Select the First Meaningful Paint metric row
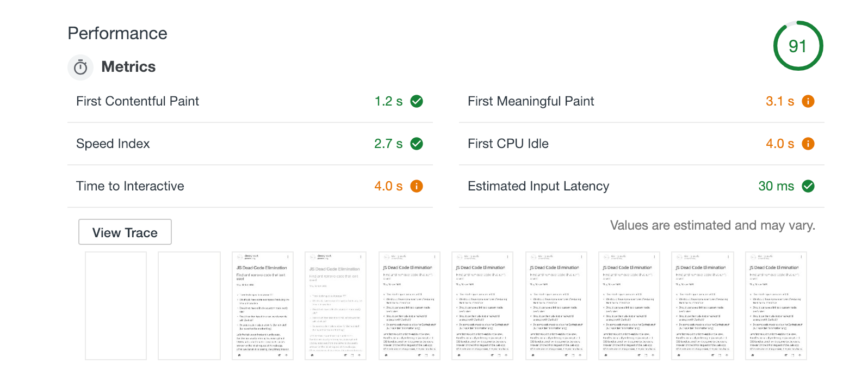The width and height of the screenshot is (868, 382). (530, 101)
